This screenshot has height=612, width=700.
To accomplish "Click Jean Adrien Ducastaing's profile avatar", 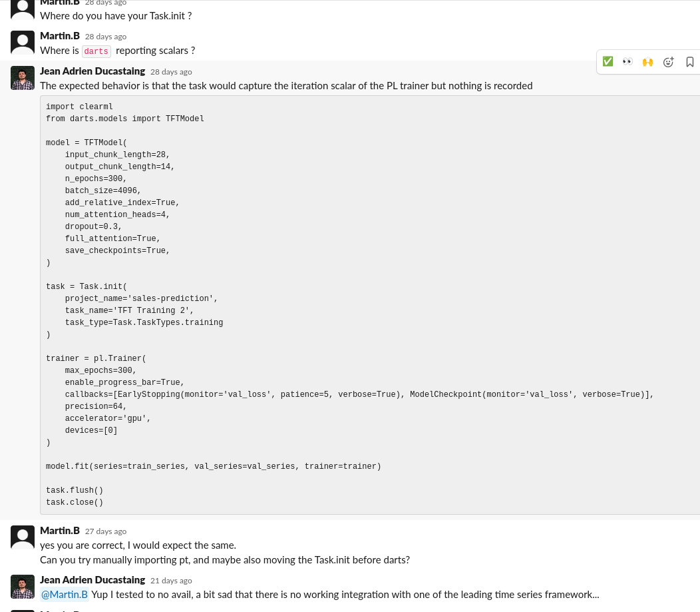I will (x=22, y=77).
